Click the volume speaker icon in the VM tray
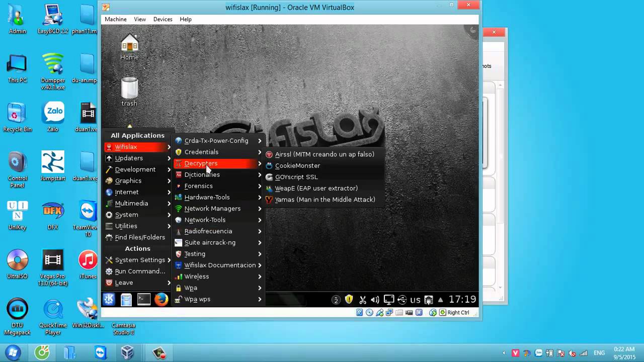644x362 pixels. tap(375, 300)
